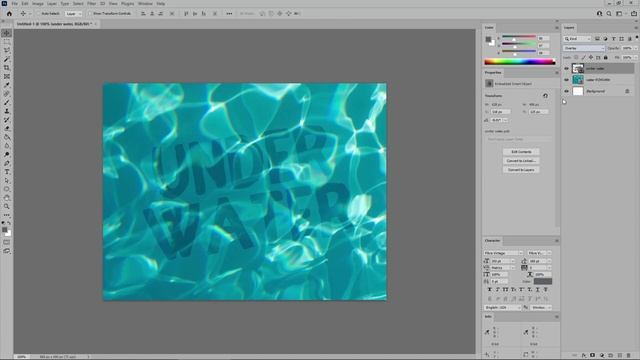Screen dimensions: 640x360
Task: Open the anti-aliasing dropdown in Character
Action: (x=542, y=307)
